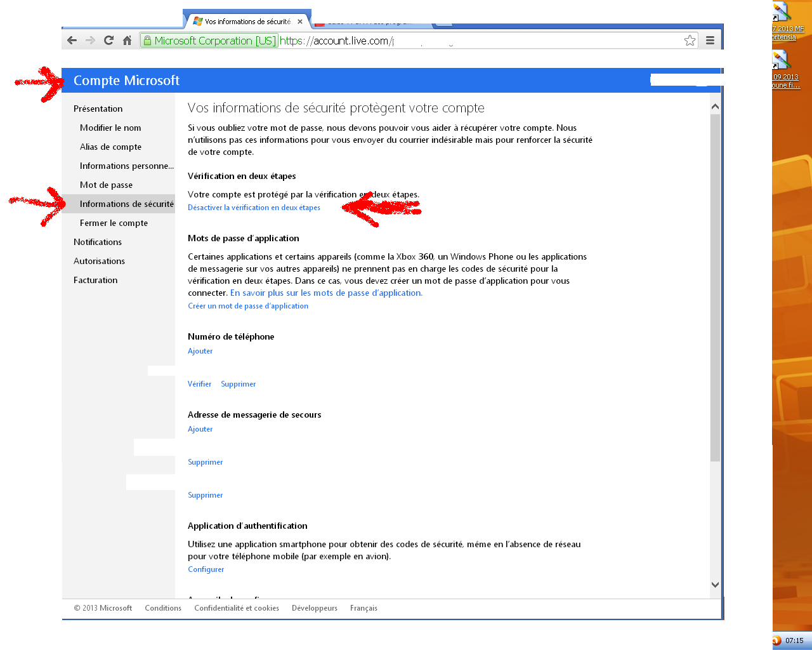Viewport: 812px width, 650px height.
Task: Open 'Mot de passe' sidebar item
Action: tap(106, 185)
